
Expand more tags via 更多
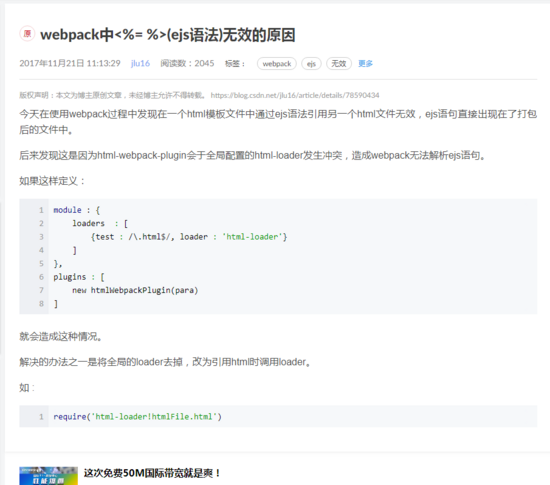365,63
